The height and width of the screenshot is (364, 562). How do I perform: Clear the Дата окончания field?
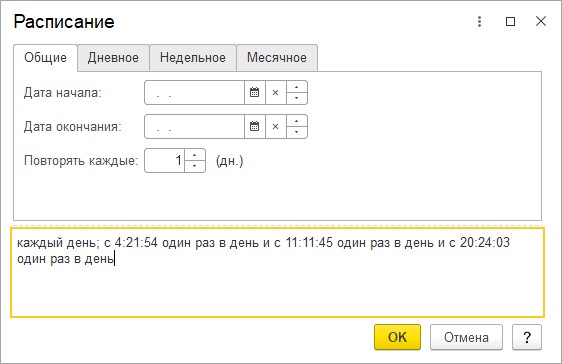pyautogui.click(x=276, y=126)
